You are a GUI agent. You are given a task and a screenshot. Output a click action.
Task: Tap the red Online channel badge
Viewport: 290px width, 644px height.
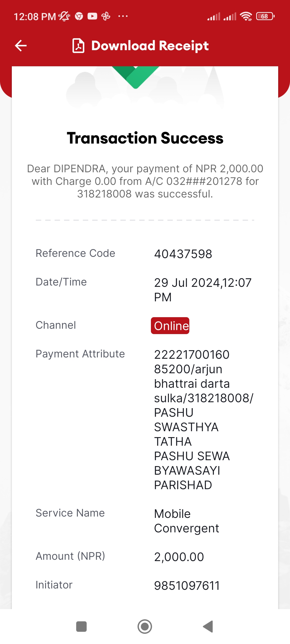[170, 326]
